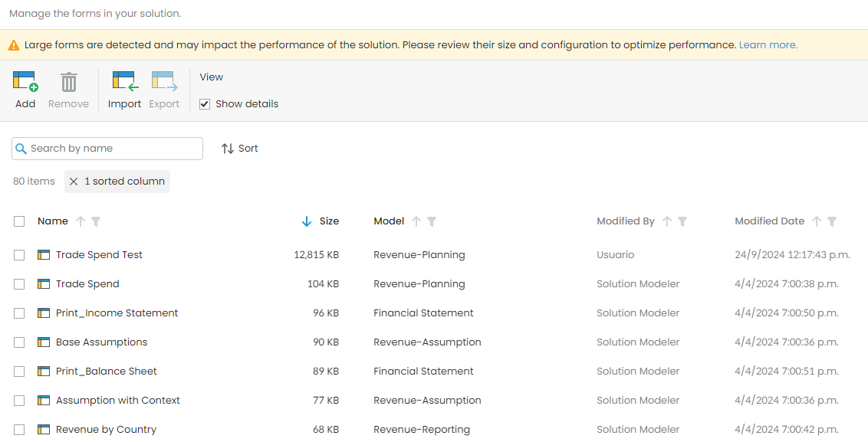Click the Export form icon
The width and height of the screenshot is (868, 442).
(x=164, y=82)
